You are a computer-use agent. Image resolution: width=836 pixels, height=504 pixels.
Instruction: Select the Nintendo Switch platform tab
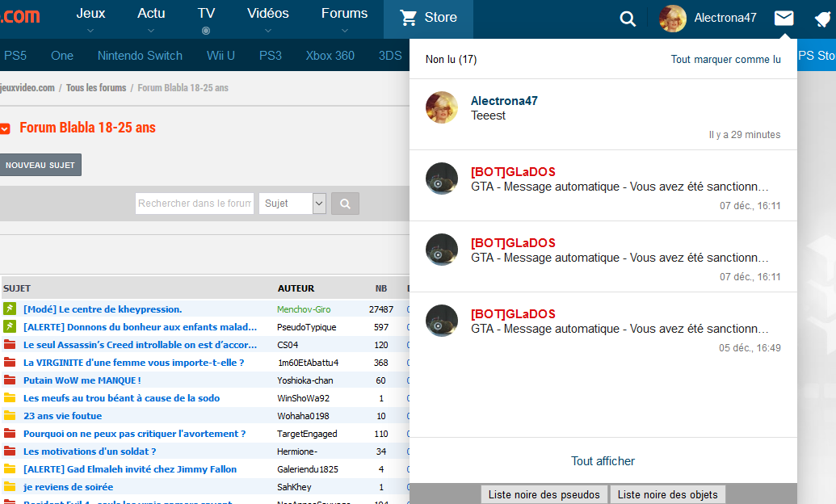[x=140, y=56]
